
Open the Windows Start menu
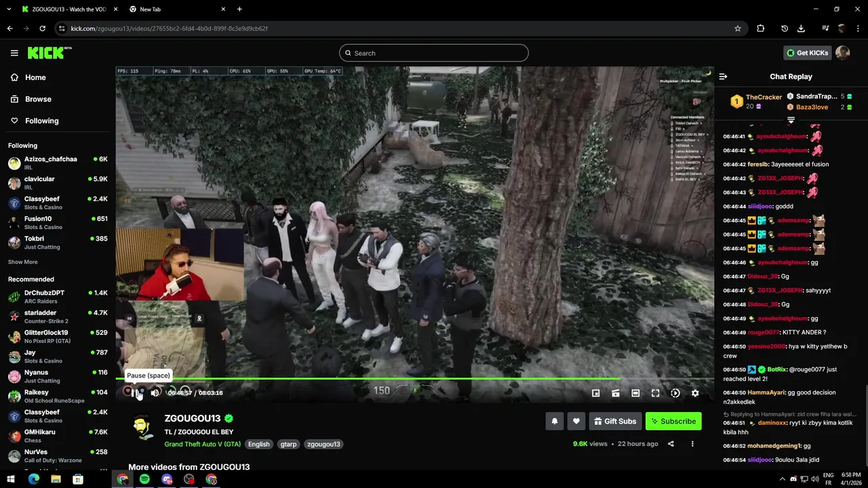11,479
